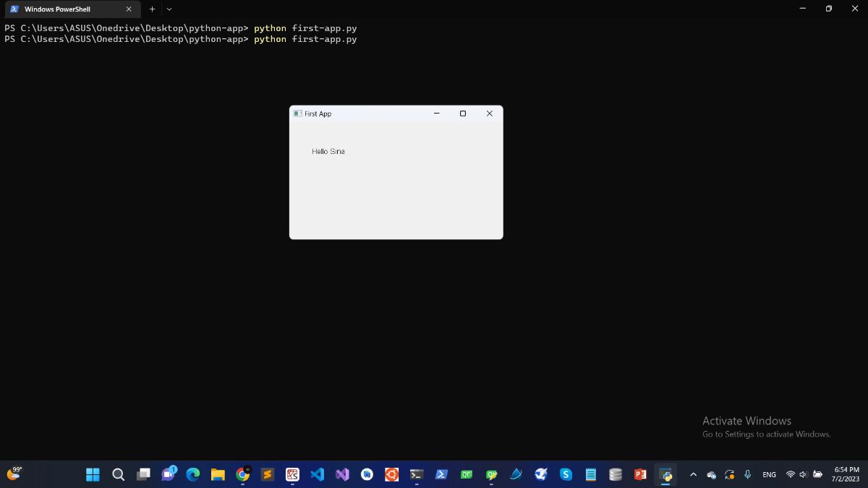Open Windows Search from the taskbar
The height and width of the screenshot is (488, 868).
click(118, 474)
